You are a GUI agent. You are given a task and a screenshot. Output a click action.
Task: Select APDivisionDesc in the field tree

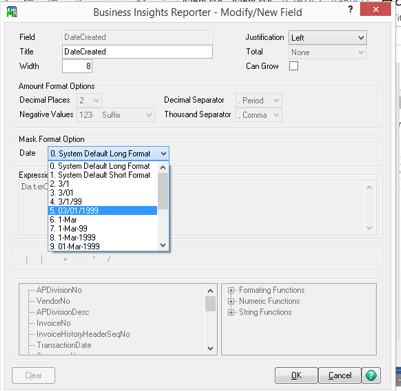(63, 312)
